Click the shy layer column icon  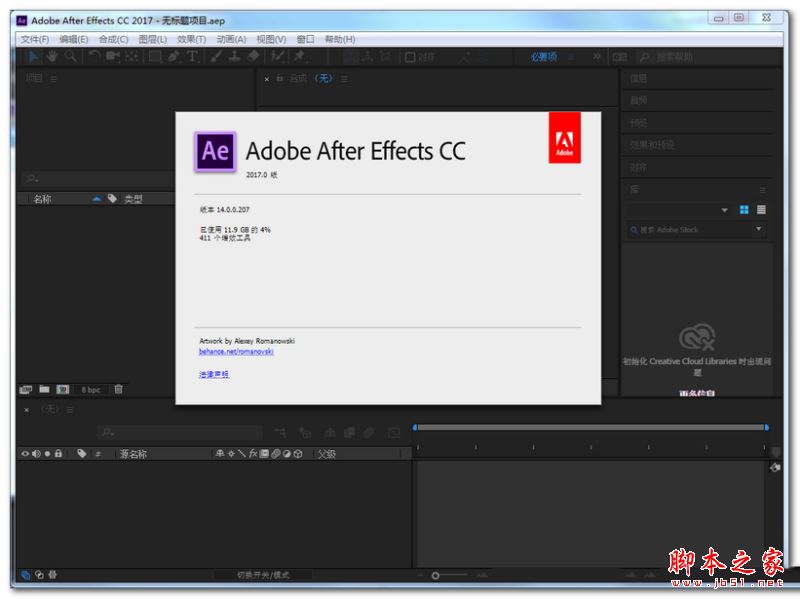219,453
